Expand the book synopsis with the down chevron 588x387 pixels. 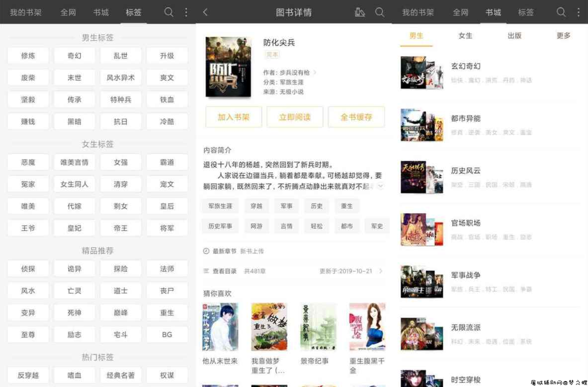pos(380,186)
